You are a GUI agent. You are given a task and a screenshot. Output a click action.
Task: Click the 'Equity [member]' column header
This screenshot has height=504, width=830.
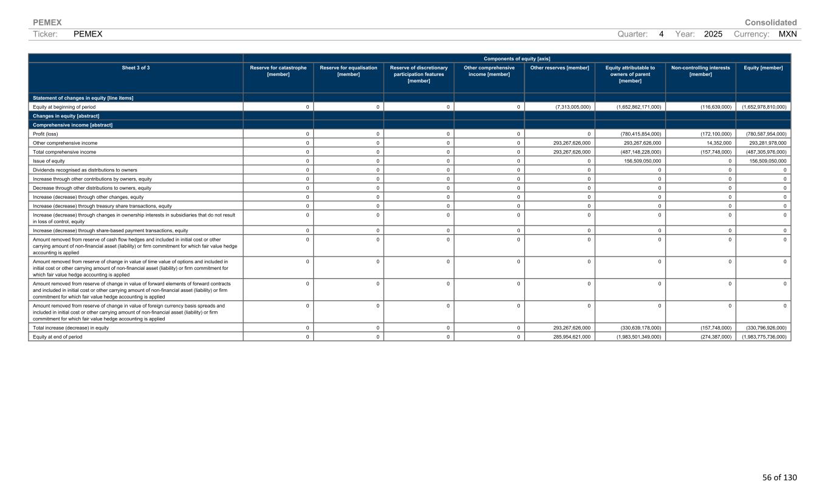(x=763, y=67)
